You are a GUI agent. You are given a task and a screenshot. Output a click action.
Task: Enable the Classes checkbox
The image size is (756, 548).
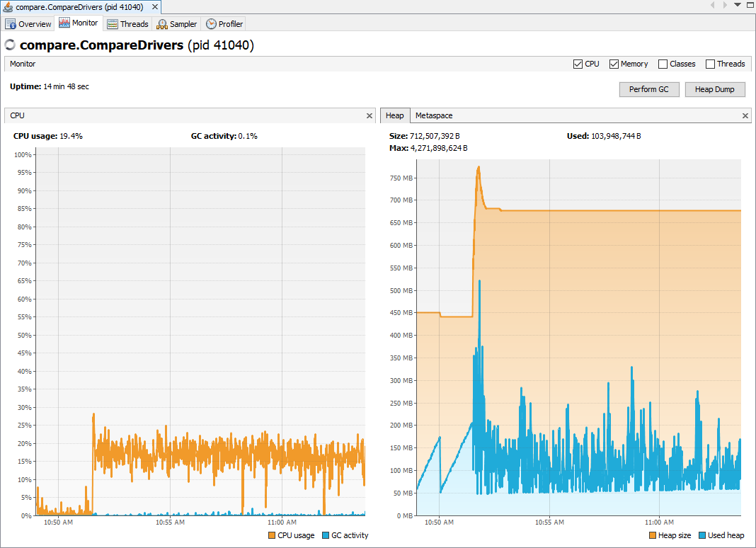(x=663, y=64)
